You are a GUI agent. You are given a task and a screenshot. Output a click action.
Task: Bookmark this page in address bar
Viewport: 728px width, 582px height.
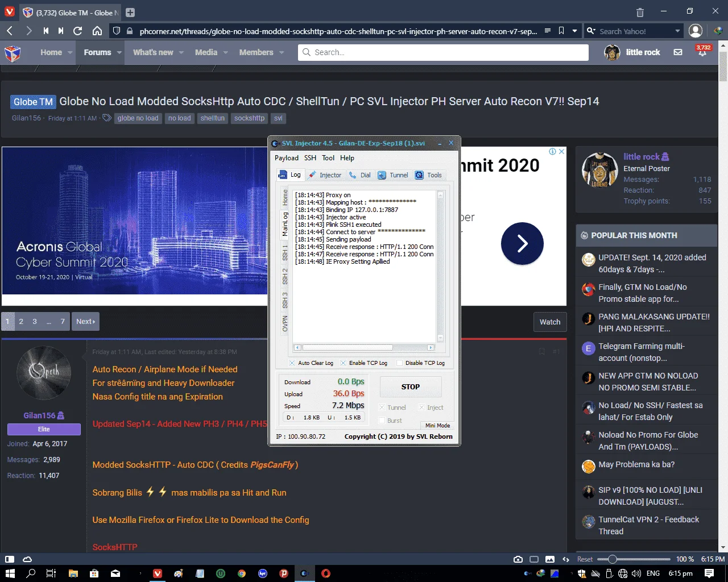[561, 31]
